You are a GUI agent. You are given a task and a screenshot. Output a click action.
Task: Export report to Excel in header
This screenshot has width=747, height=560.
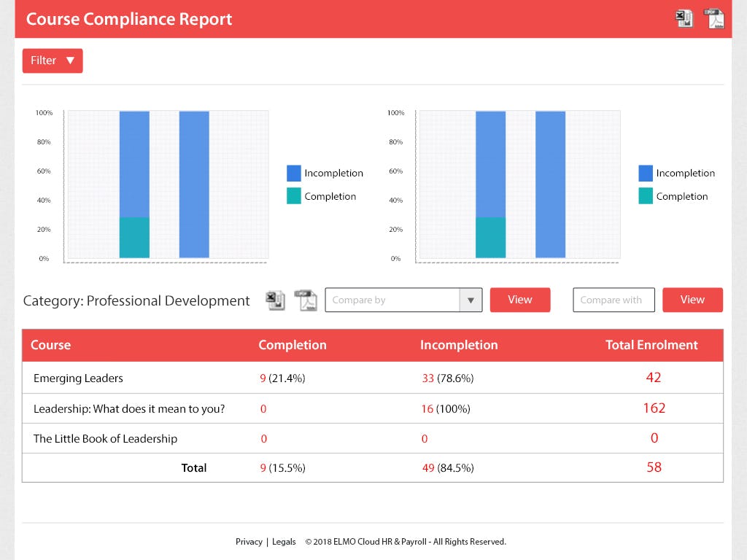point(684,19)
